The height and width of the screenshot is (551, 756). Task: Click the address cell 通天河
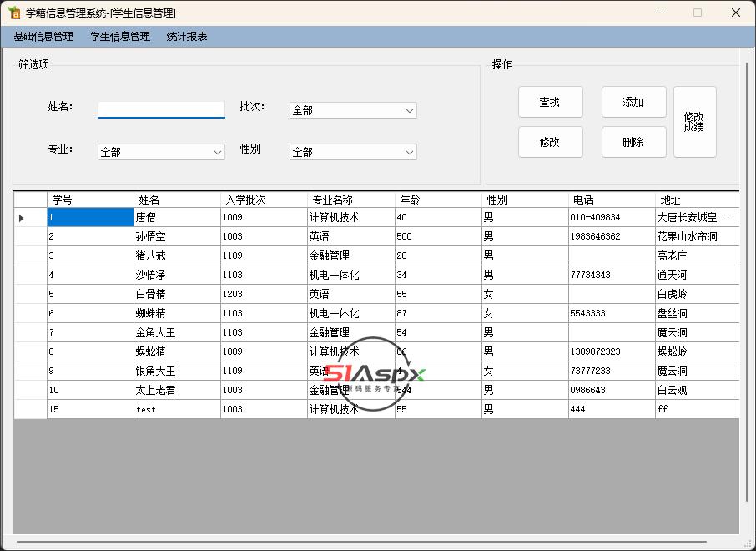(698, 275)
